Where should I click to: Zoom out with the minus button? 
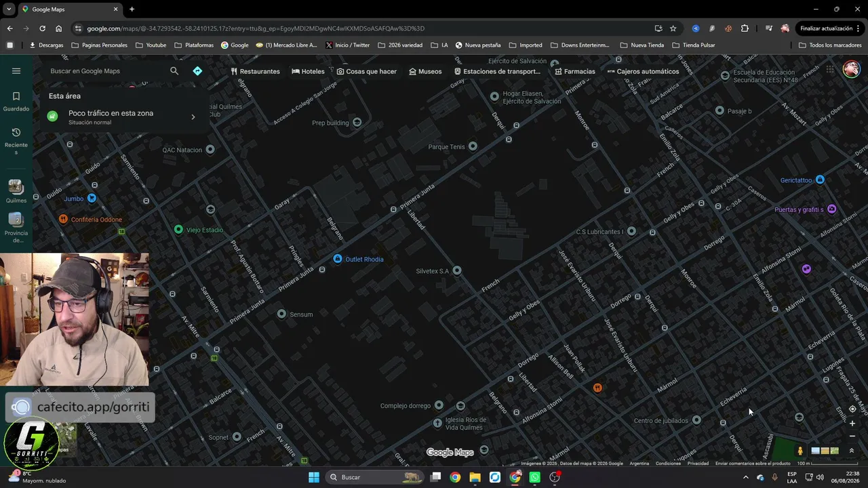[852, 436]
